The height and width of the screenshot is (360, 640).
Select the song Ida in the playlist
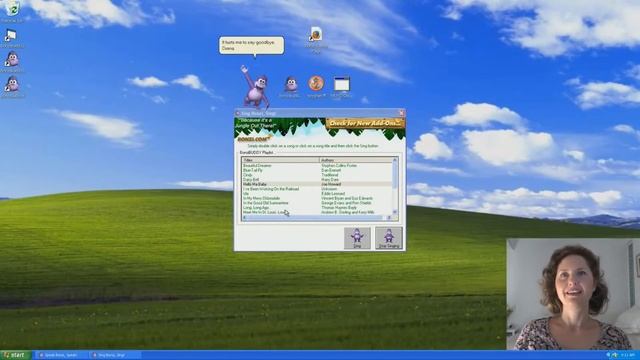click(x=246, y=193)
